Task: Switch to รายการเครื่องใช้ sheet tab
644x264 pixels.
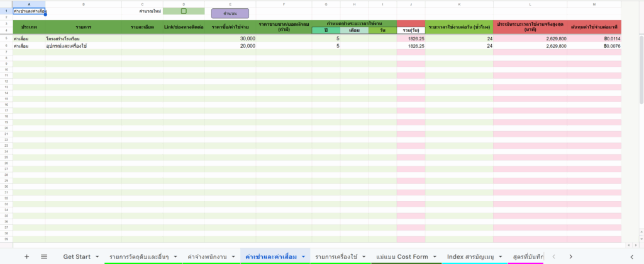Action: point(336,256)
